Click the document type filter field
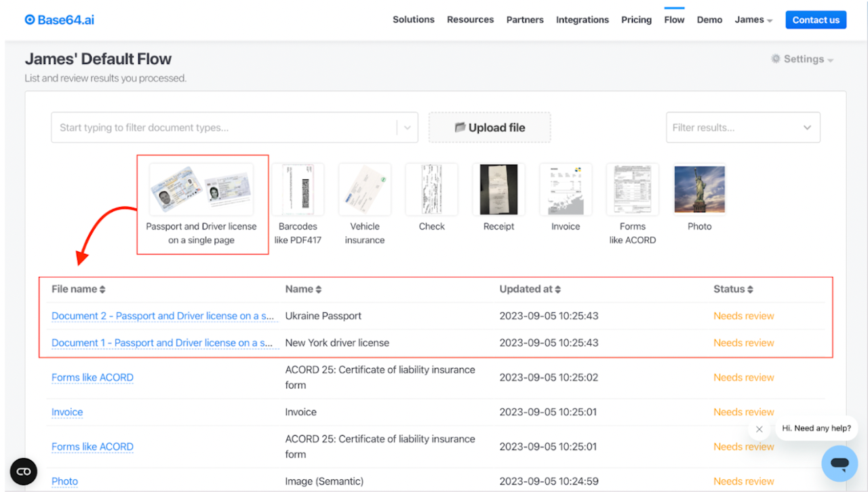This screenshot has width=868, height=492. pyautogui.click(x=224, y=128)
